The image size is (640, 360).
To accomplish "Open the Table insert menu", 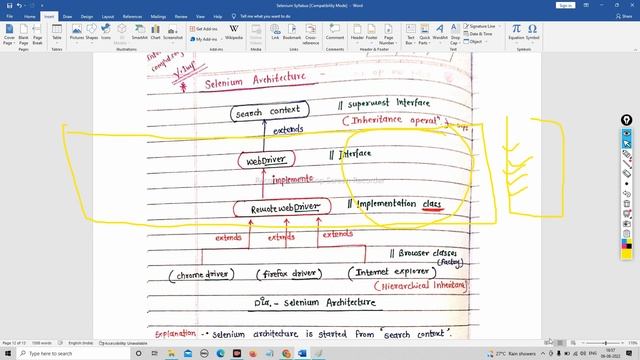I will click(57, 33).
